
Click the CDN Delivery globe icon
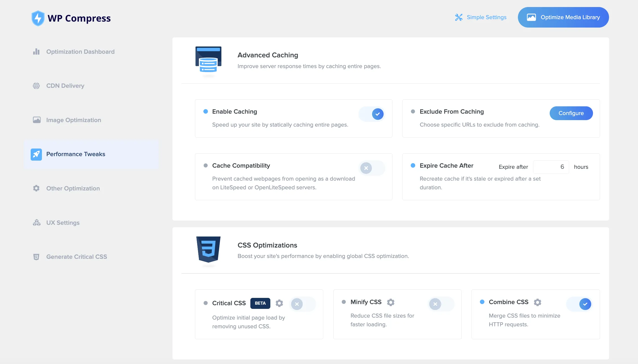coord(36,86)
